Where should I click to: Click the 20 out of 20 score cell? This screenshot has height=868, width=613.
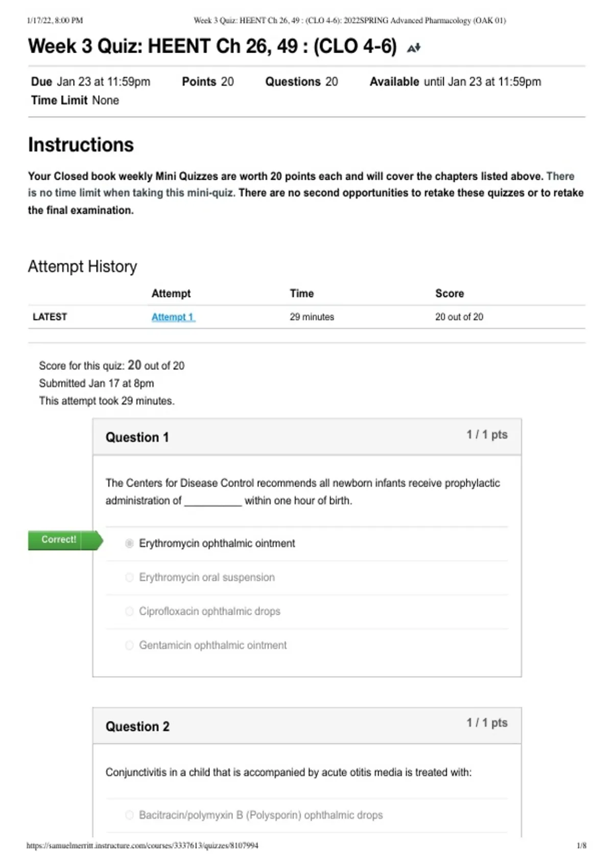pyautogui.click(x=459, y=317)
